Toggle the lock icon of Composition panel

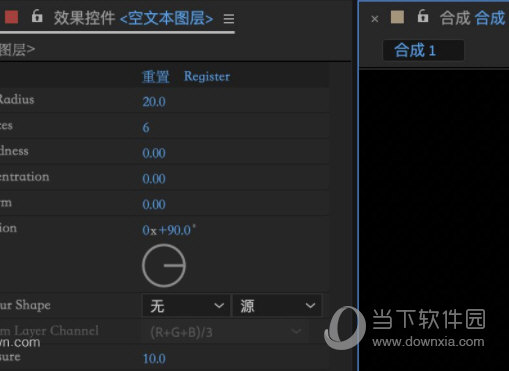coord(423,16)
